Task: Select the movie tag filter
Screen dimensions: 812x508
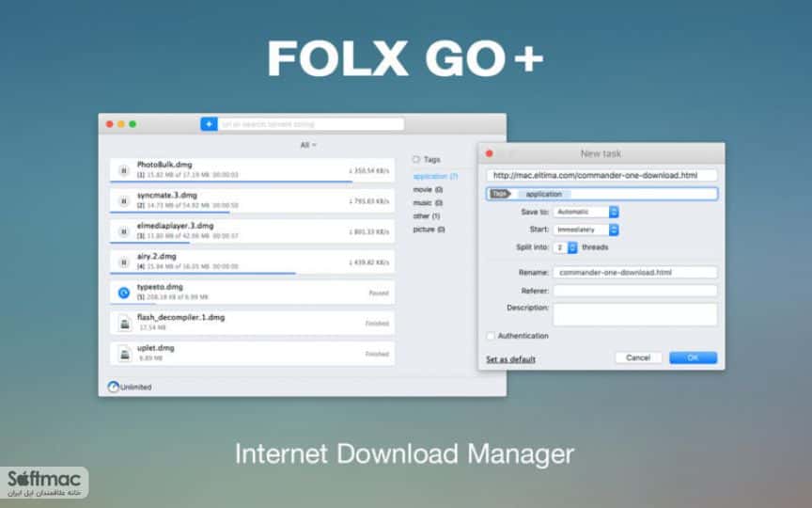Action: click(x=428, y=190)
